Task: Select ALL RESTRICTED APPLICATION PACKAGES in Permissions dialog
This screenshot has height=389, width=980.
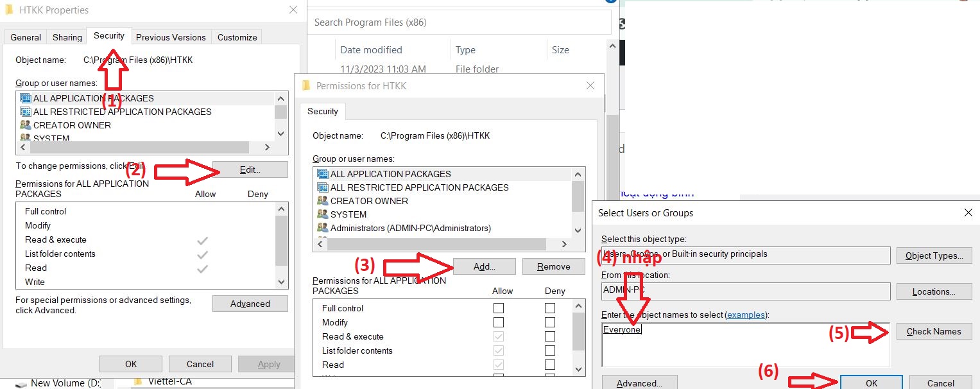Action: tap(419, 187)
